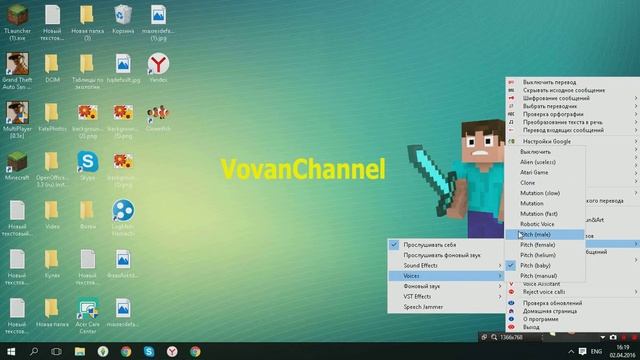Select the Skype desktop shortcut
The height and width of the screenshot is (360, 640).
click(x=88, y=166)
